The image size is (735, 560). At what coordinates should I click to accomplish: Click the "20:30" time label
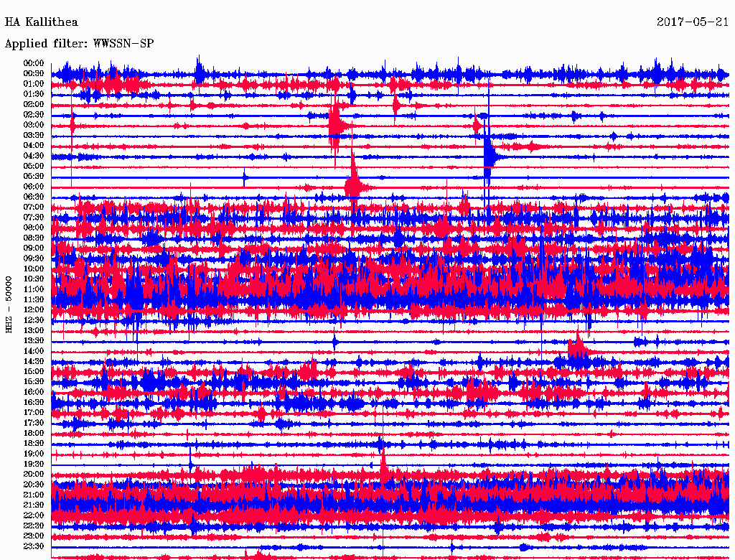click(34, 485)
